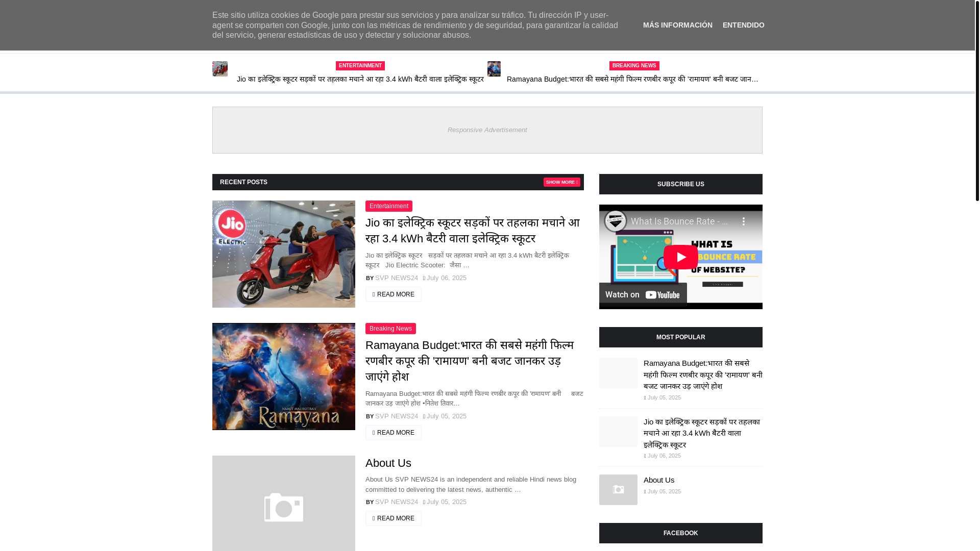Open the Ramayana Budget ticker headline

coord(632,79)
